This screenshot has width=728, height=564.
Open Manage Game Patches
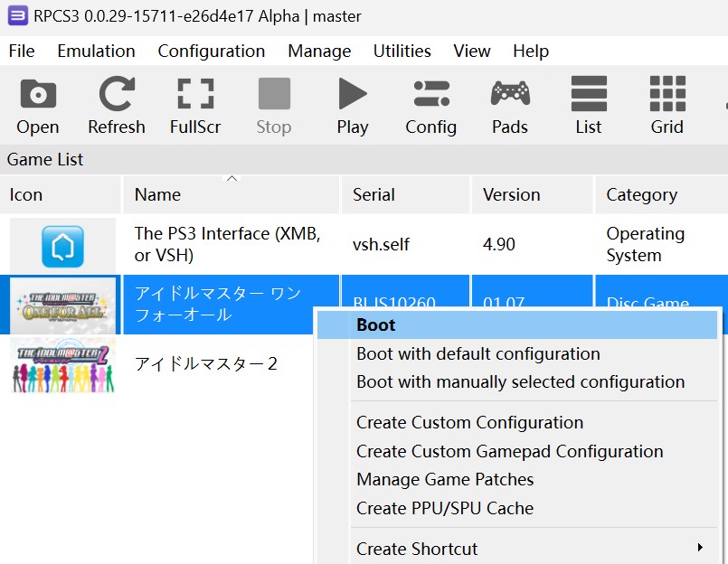point(517,480)
